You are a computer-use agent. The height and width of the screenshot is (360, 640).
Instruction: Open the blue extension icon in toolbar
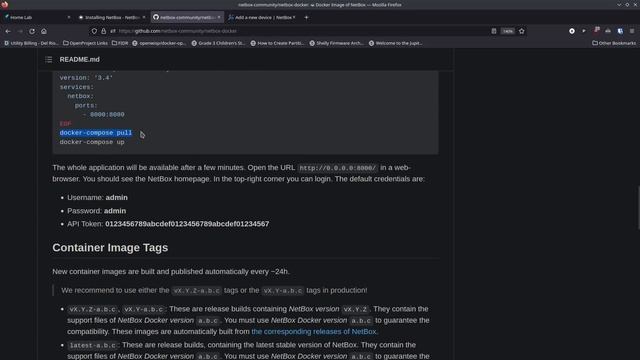tap(620, 31)
